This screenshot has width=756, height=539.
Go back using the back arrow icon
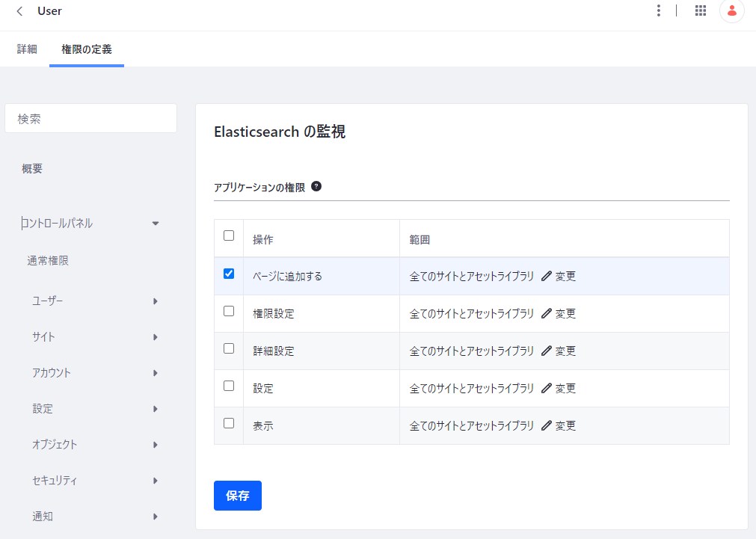pyautogui.click(x=19, y=11)
